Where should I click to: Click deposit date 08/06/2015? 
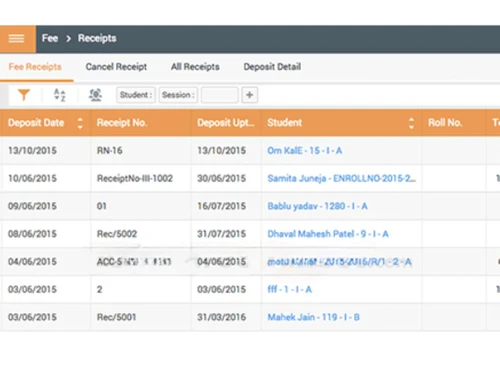(32, 234)
